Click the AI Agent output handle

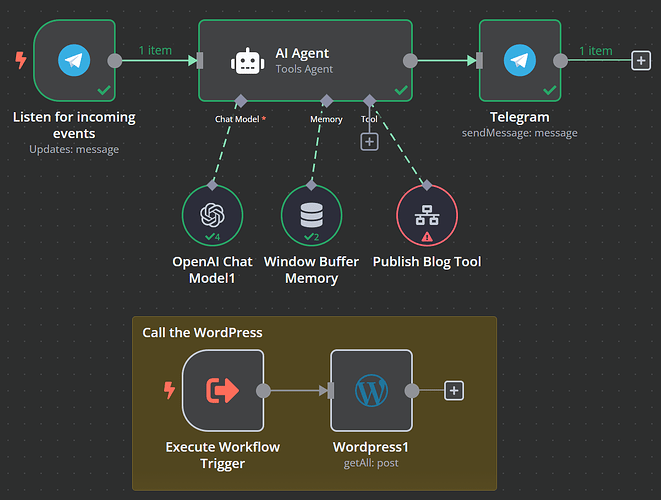(x=410, y=61)
